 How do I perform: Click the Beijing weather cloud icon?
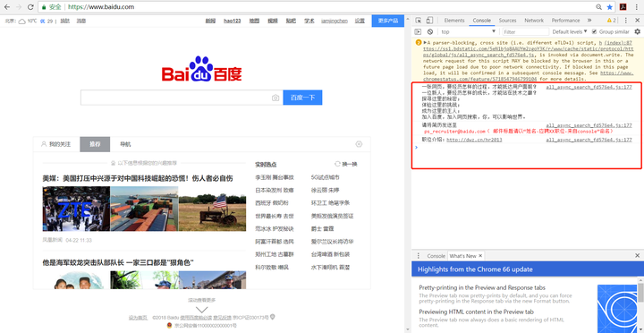[22, 21]
